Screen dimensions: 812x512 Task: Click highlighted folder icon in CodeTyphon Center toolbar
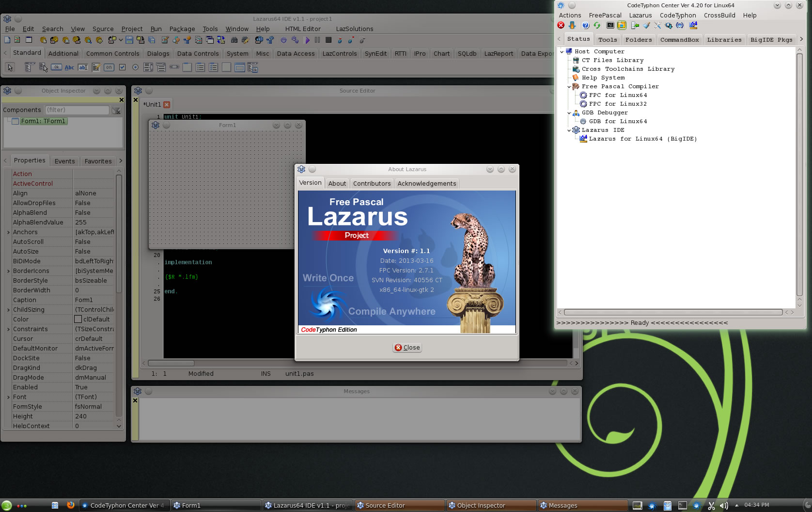622,25
